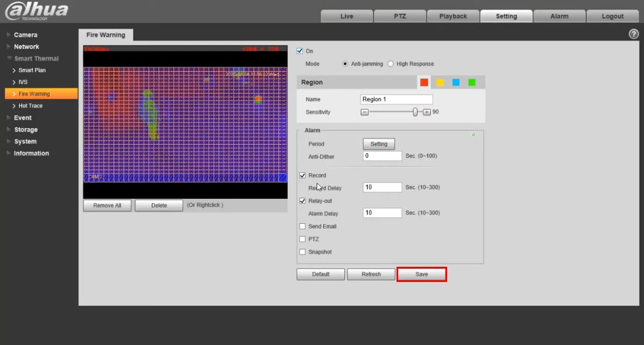Choose High Response mode
This screenshot has width=644, height=345.
(391, 64)
